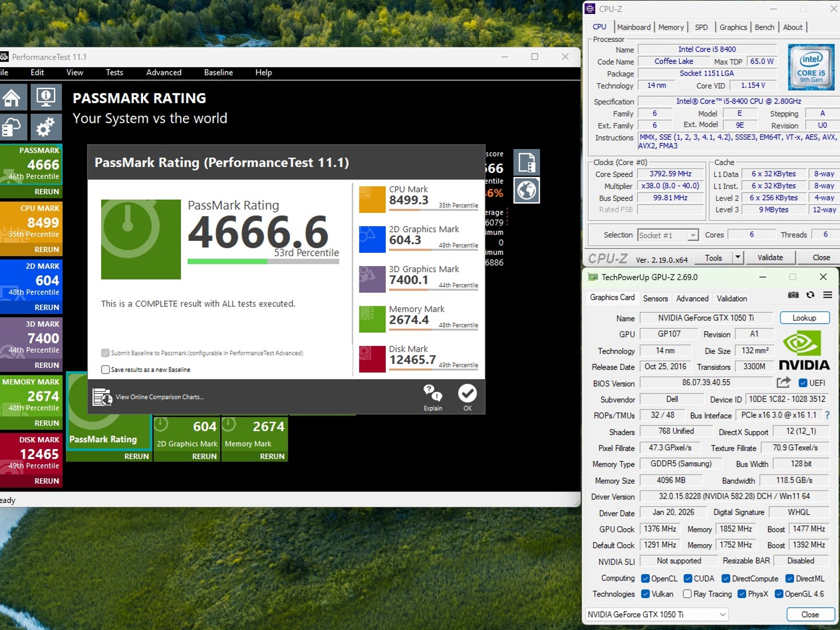Expand the CPU-Z Tools dropdown arrow
Viewport: 840px width, 630px height.
[737, 258]
